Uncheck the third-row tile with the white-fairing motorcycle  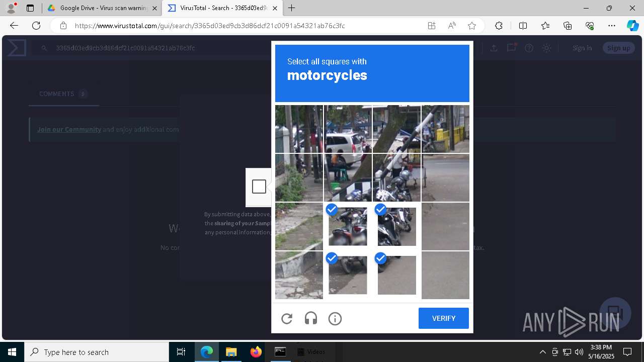pos(396,226)
